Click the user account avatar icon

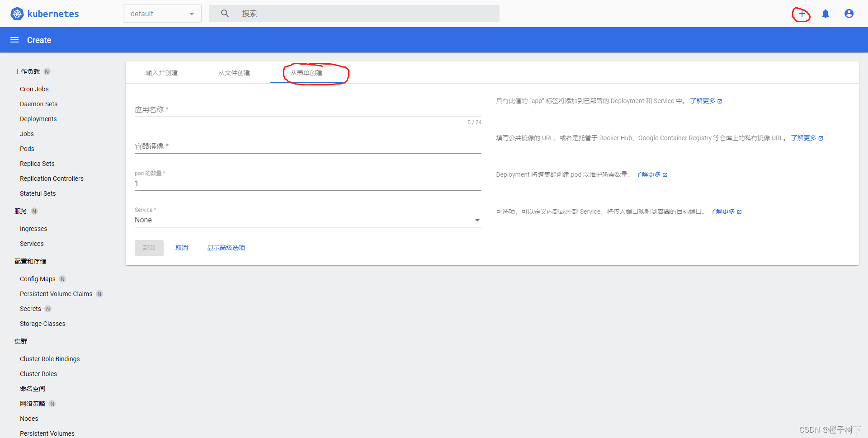849,14
